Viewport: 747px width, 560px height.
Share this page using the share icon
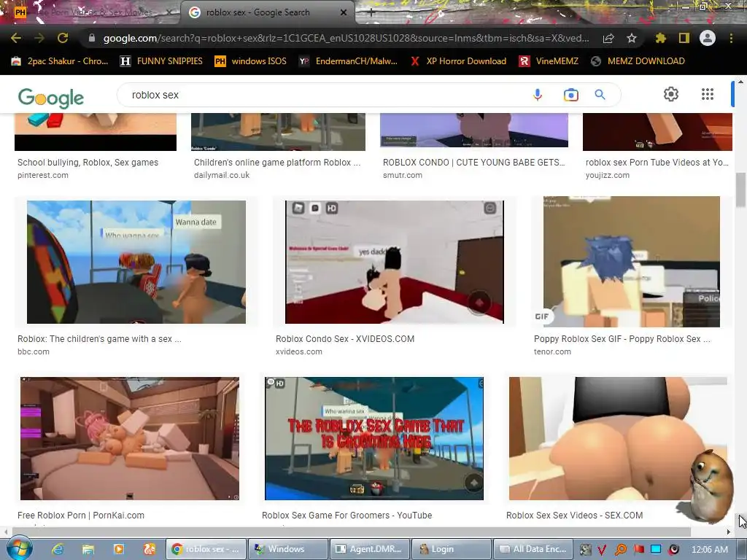click(608, 38)
